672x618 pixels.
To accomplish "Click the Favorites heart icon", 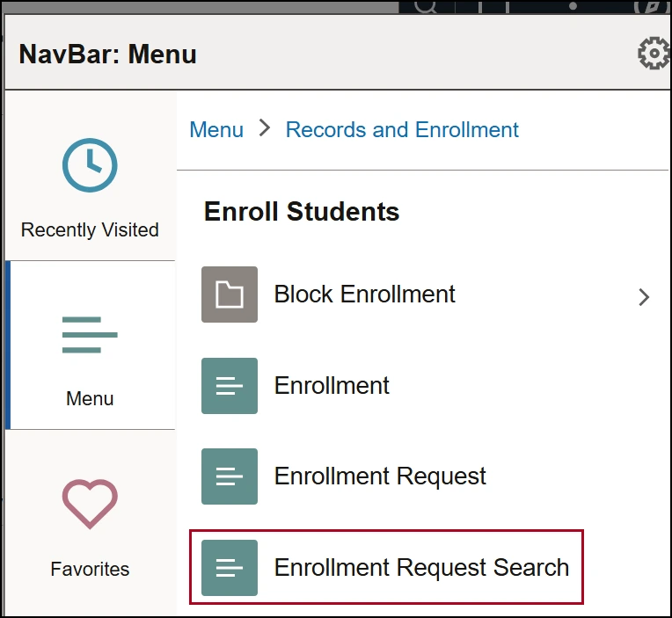I will 90,505.
